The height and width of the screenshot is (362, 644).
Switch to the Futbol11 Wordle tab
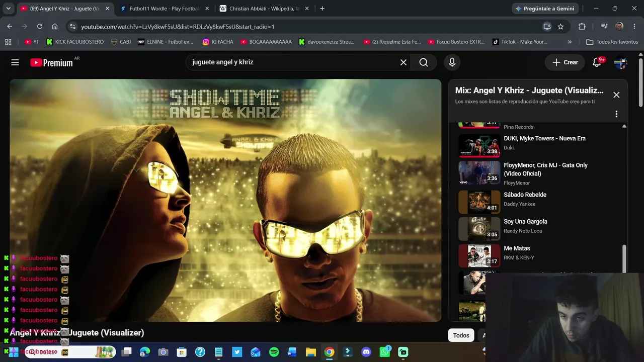[165, 9]
